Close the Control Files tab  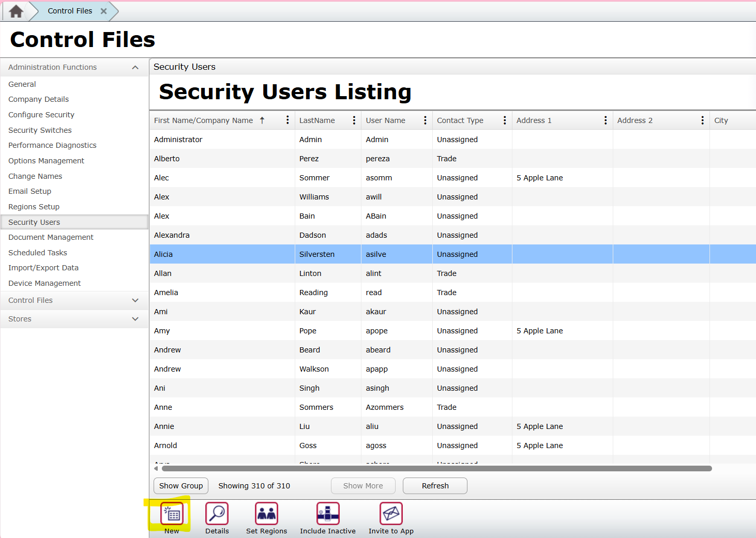point(103,11)
